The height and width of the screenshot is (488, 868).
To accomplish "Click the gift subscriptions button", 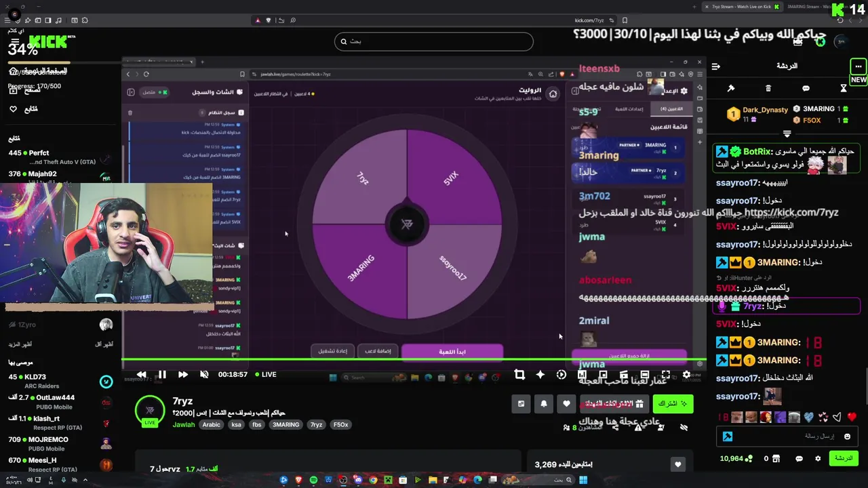I will pos(616,404).
